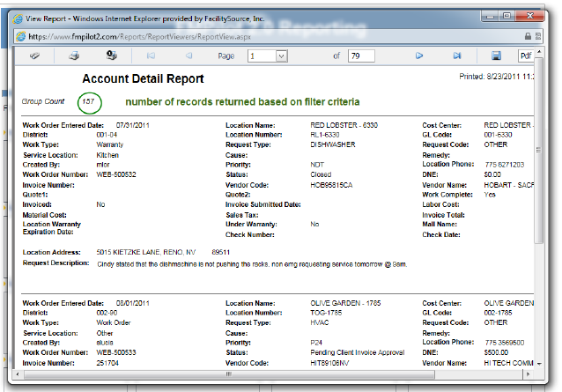Click the total pages box showing 79
Screen dimensions: 562x392
(360, 55)
